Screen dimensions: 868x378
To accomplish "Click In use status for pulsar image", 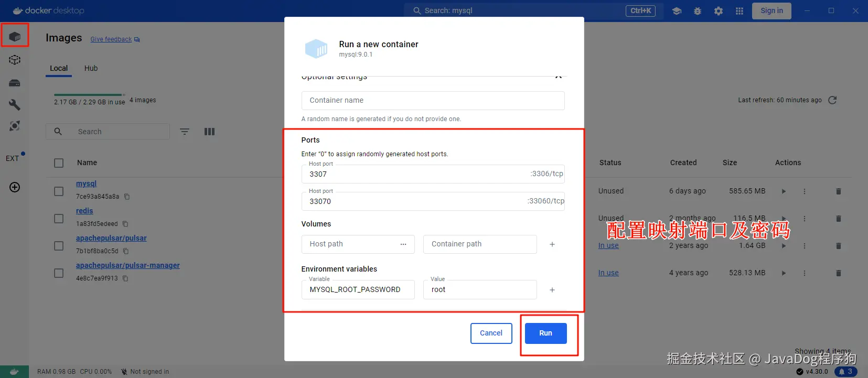I will [608, 245].
